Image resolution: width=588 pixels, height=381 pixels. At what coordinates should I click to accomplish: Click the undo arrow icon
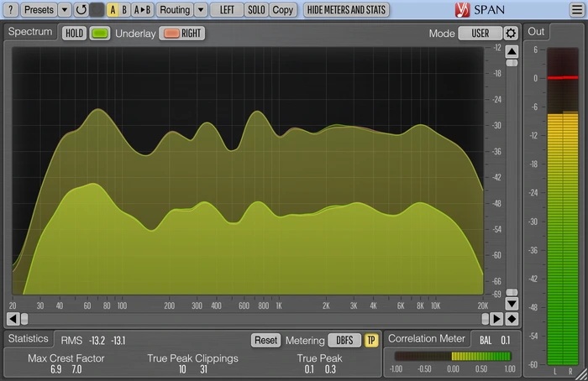click(81, 10)
